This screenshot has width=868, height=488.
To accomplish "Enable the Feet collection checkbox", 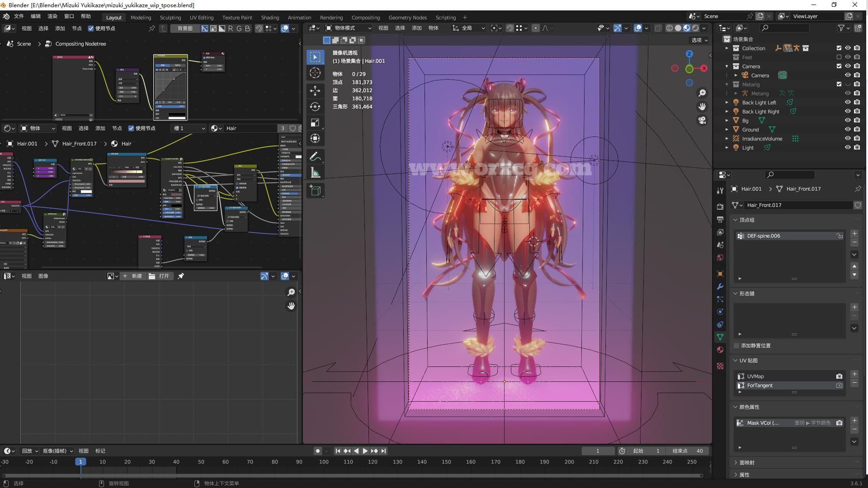I will pos(839,57).
